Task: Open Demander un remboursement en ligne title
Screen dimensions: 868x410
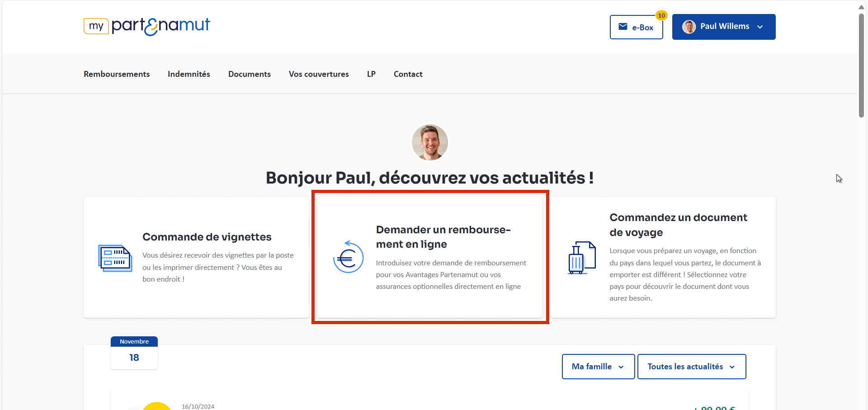Action: (x=443, y=237)
